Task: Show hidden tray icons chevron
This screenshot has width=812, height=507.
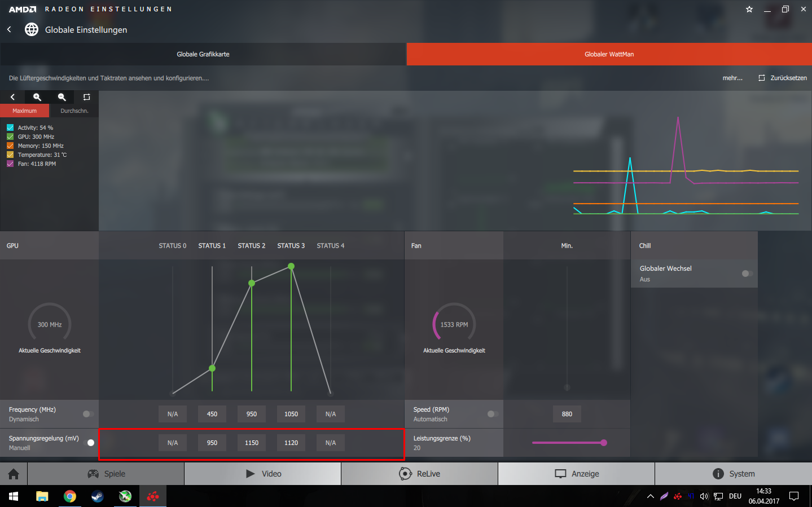Action: pyautogui.click(x=651, y=496)
